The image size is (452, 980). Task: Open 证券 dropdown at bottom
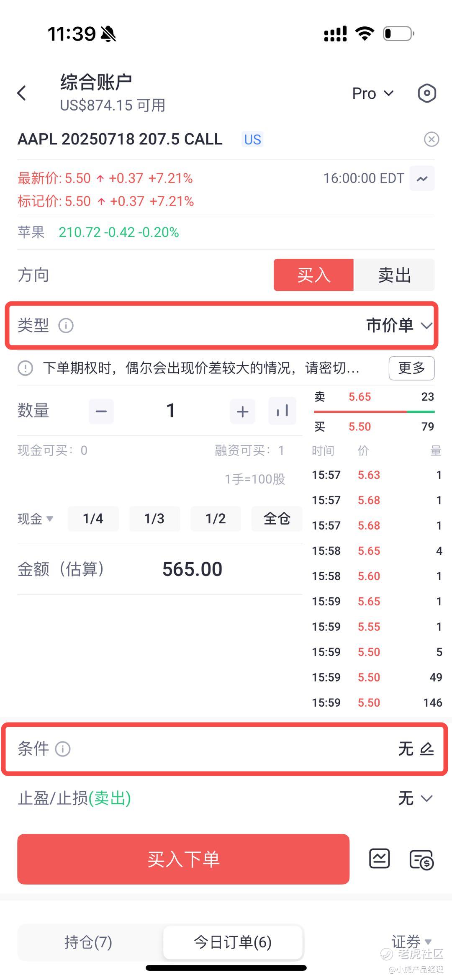(x=411, y=942)
